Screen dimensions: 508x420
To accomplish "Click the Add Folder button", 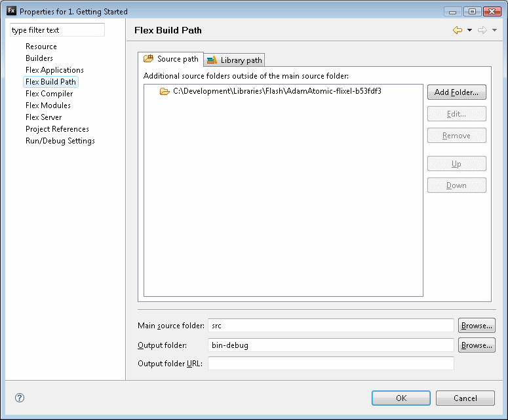I will [456, 92].
